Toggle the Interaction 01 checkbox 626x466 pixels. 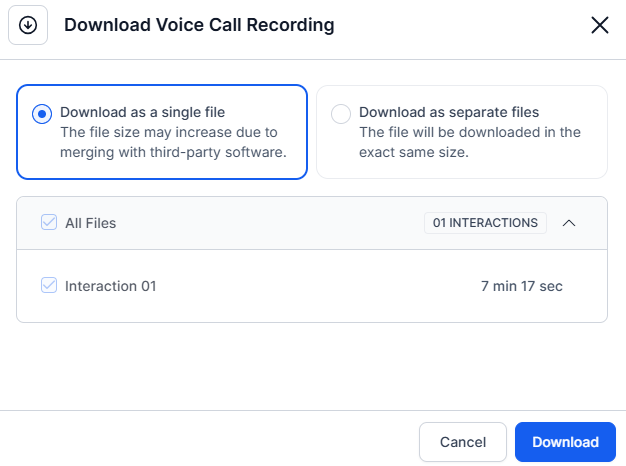(x=49, y=286)
